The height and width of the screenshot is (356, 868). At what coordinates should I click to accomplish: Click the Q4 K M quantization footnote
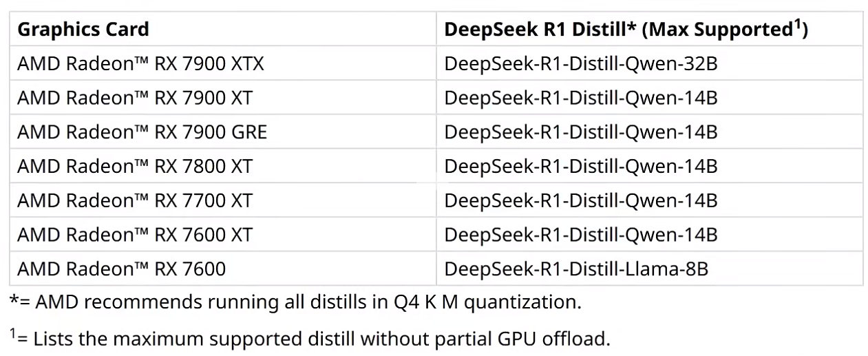pos(296,302)
